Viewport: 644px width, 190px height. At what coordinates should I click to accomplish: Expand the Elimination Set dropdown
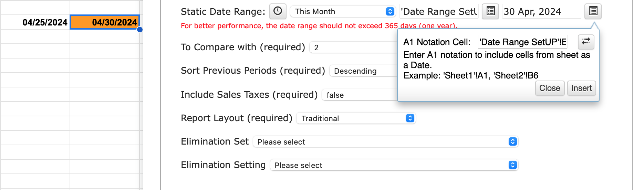385,142
